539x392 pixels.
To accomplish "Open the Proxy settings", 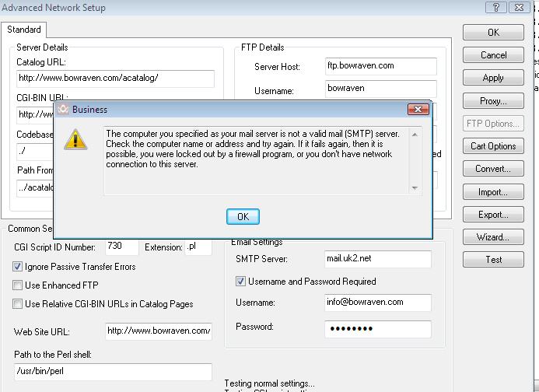I will (493, 101).
